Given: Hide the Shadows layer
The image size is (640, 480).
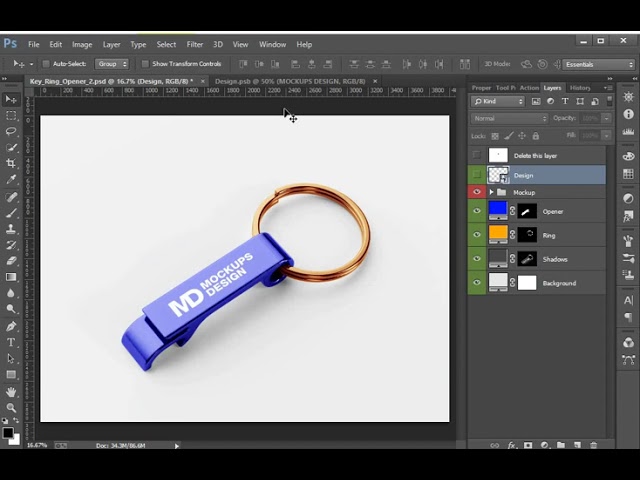Looking at the screenshot, I should pos(476,259).
